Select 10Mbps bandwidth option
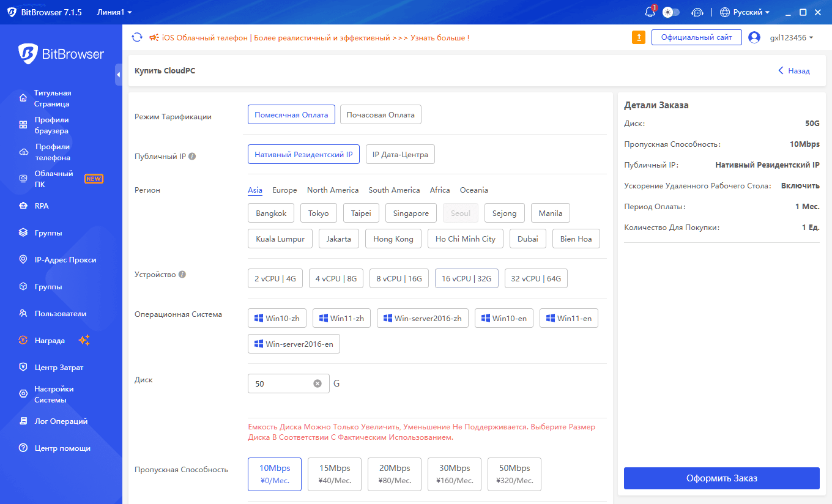 (275, 474)
